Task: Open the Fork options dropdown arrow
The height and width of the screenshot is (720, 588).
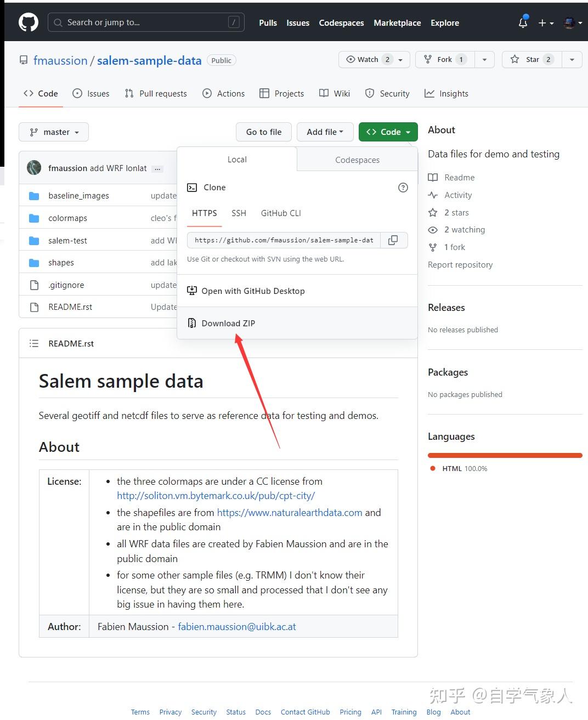Action: 484,59
